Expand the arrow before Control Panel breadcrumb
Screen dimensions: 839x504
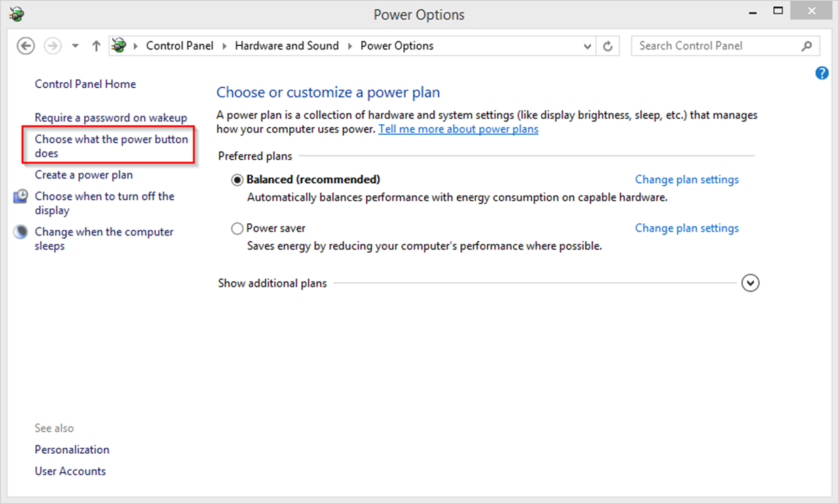tap(136, 46)
